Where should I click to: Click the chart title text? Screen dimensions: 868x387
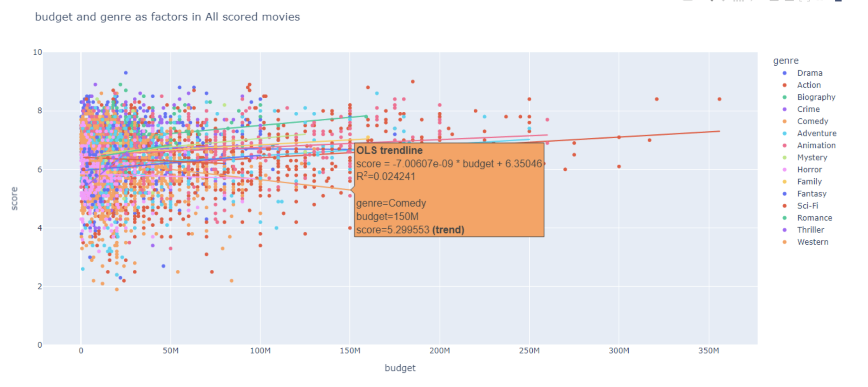tap(167, 17)
